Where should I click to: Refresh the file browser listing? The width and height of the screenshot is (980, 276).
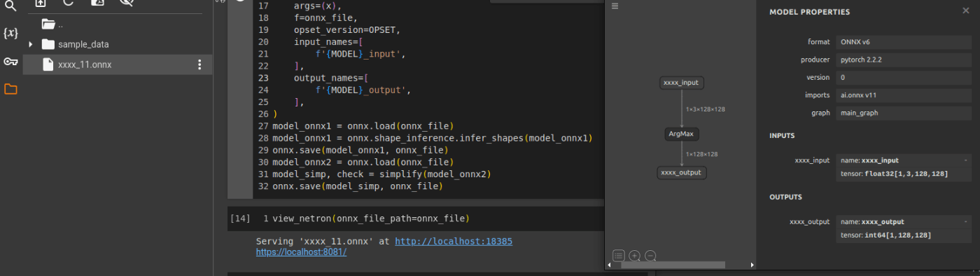click(x=68, y=3)
